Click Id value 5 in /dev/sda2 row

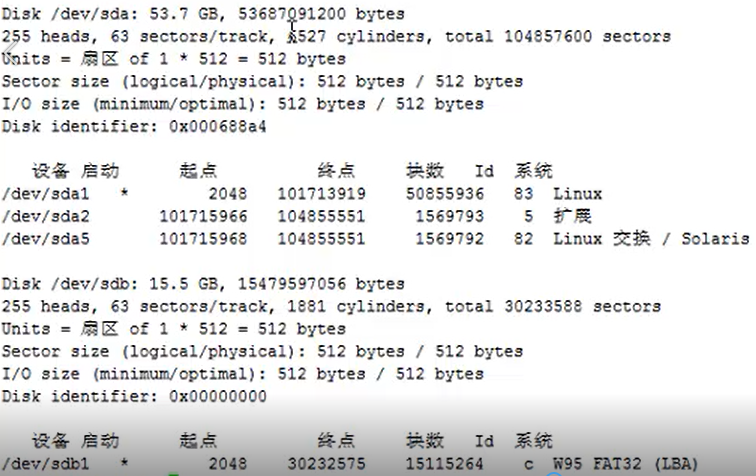[528, 216]
